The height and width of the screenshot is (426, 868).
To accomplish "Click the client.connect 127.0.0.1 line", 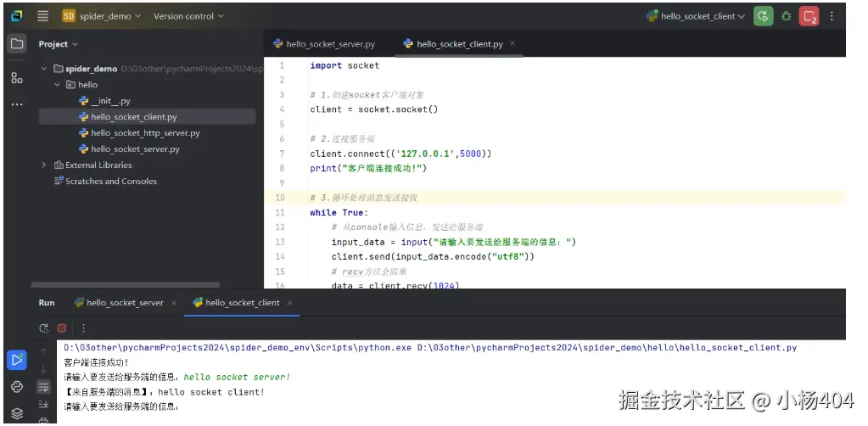I will pos(400,154).
